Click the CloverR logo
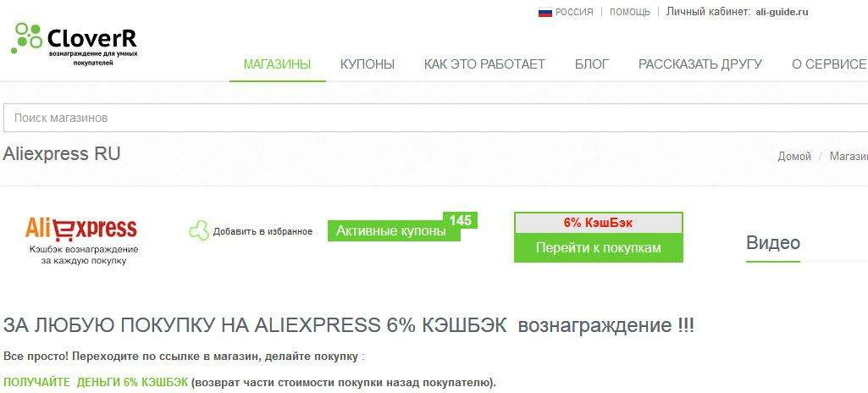The image size is (868, 393). [x=75, y=44]
